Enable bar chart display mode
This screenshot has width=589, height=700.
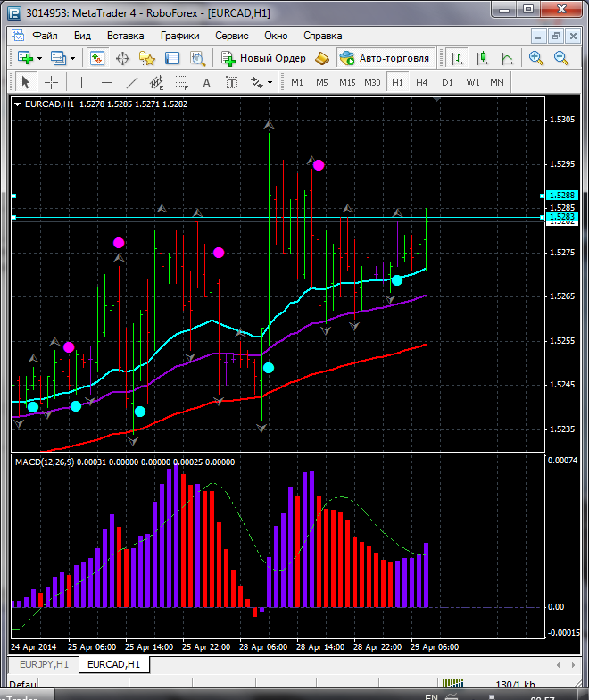tap(457, 58)
